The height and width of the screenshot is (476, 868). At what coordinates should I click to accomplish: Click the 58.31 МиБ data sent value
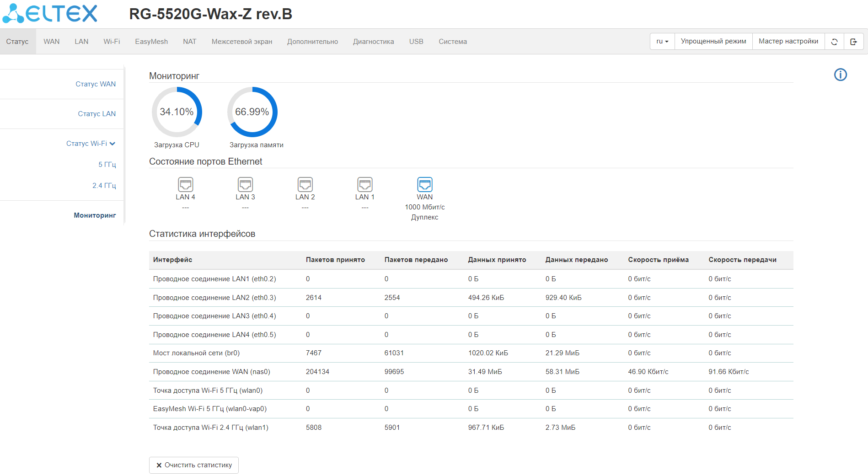pyautogui.click(x=563, y=372)
